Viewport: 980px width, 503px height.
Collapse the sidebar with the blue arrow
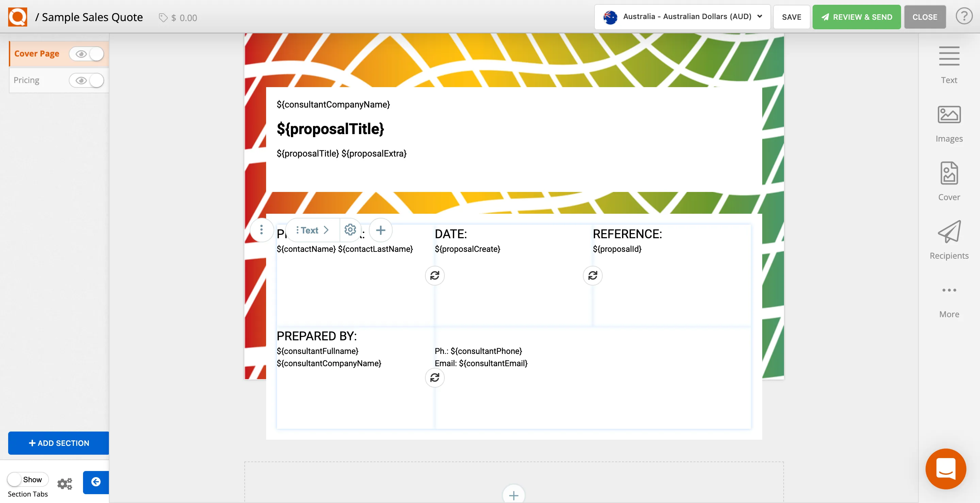click(96, 483)
